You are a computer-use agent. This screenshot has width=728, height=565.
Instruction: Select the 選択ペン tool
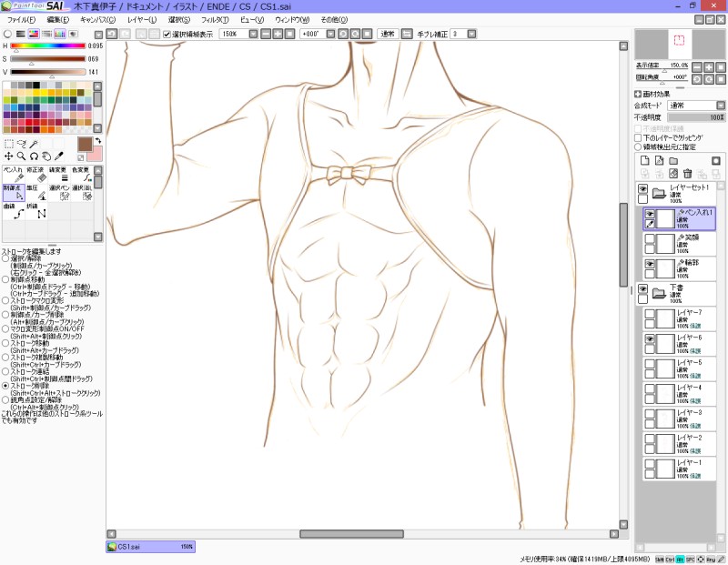[59, 193]
